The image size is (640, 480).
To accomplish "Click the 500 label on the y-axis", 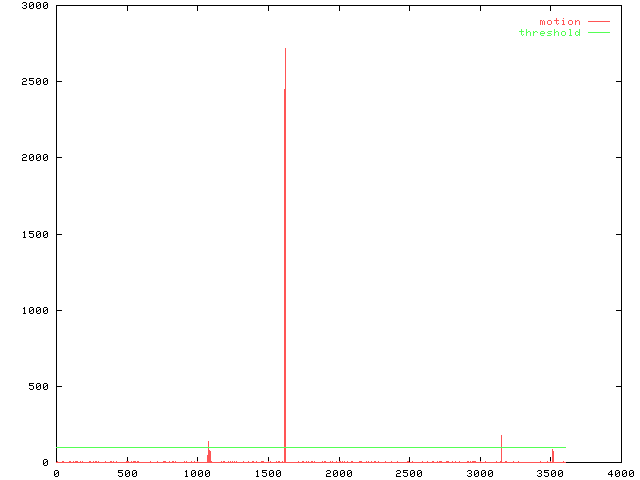I will tap(39, 386).
